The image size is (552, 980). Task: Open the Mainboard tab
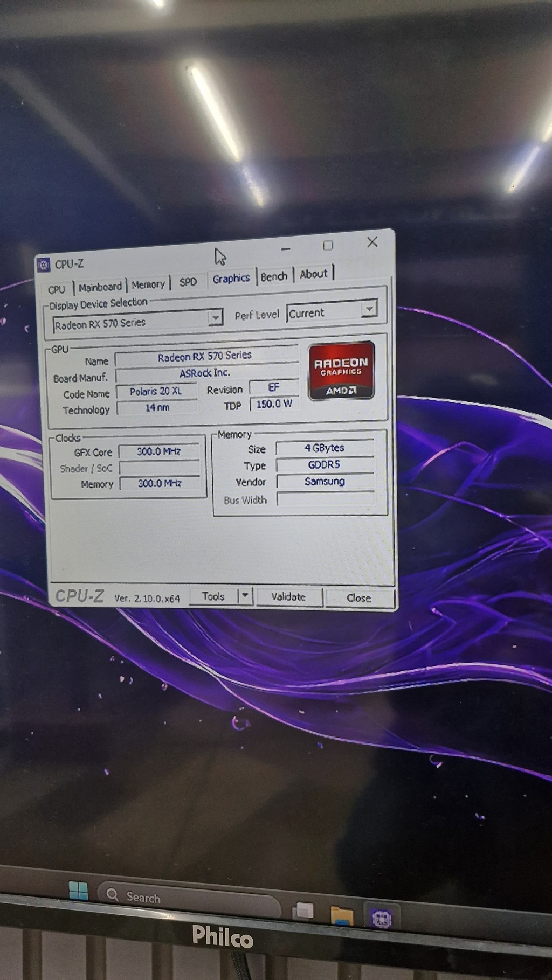100,287
